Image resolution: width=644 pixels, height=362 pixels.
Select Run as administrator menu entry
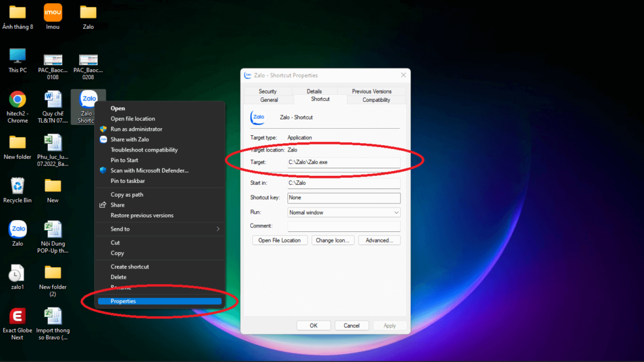(136, 129)
